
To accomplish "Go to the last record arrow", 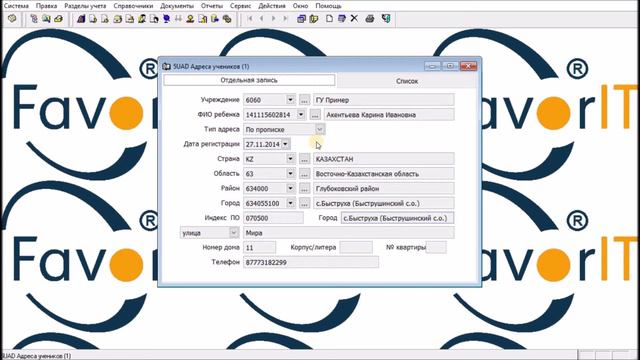I will click(285, 19).
